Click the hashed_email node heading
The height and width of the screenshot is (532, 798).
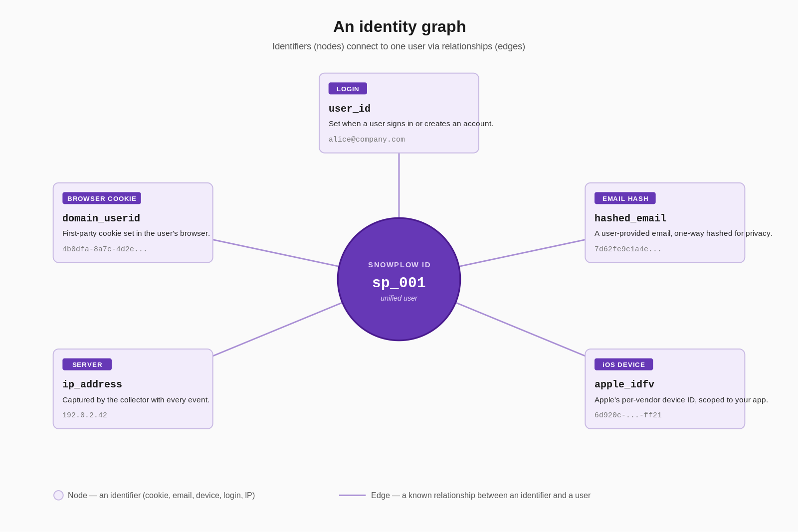tap(630, 218)
